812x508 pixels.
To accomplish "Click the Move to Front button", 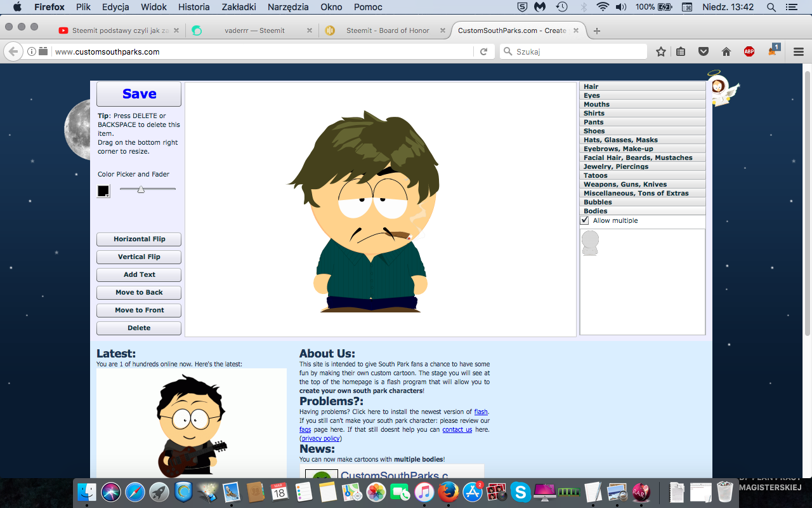I will point(139,311).
